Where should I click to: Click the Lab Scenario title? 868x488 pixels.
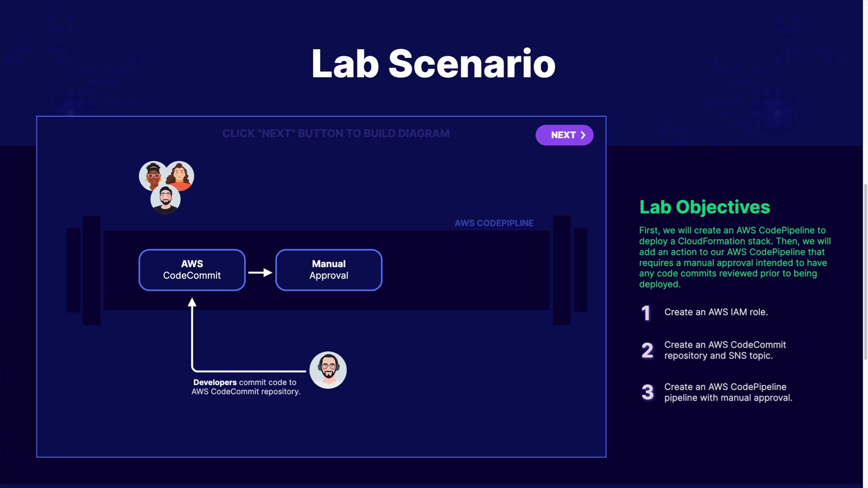coord(433,64)
